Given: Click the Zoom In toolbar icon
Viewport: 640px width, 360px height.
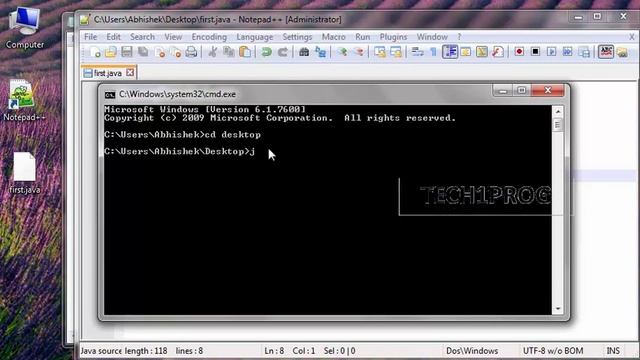Looking at the screenshot, I should point(342,52).
